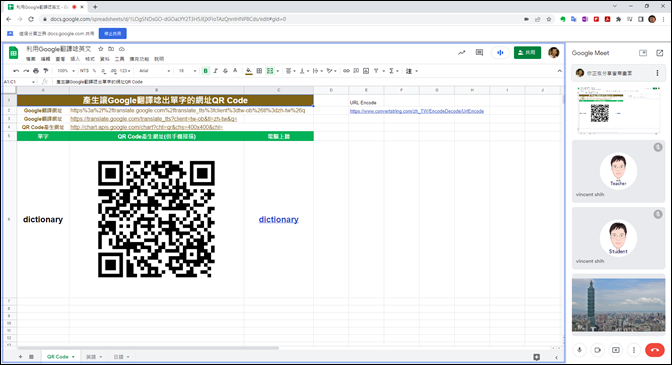Hang up the Meet call
Viewport: 672px width, 365px height.
655,350
